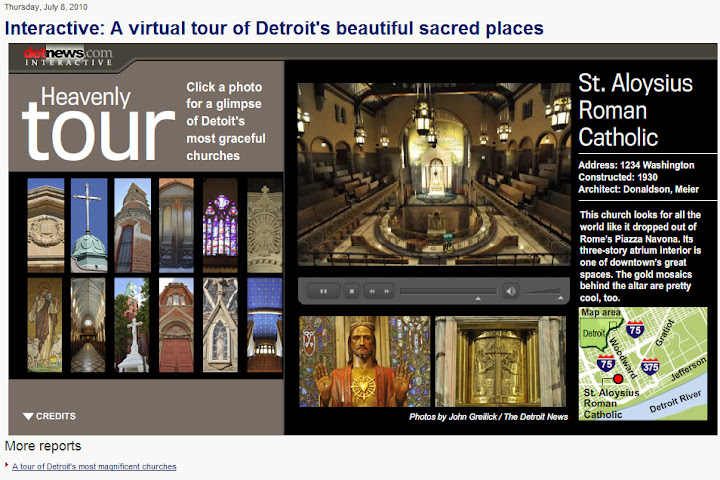Click the 'Architect: Donaldson, Meier' text
This screenshot has width=720, height=480.
pos(638,189)
